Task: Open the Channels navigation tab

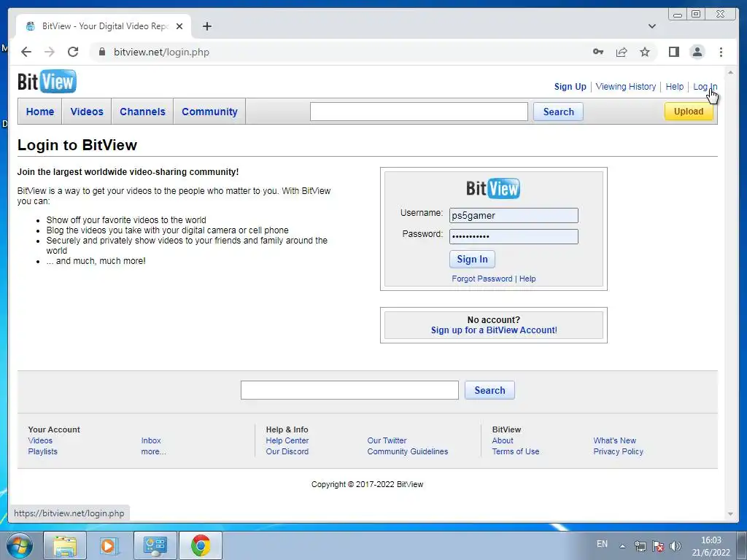Action: pyautogui.click(x=142, y=112)
